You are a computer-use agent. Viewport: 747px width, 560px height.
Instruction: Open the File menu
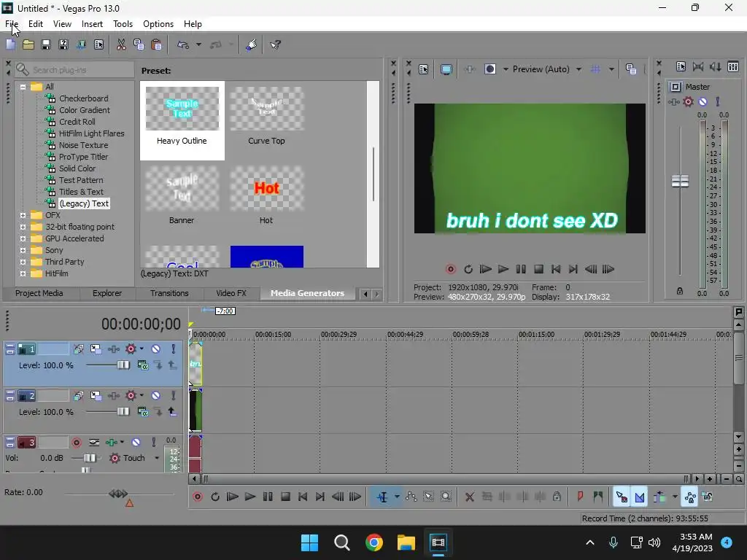(x=12, y=24)
